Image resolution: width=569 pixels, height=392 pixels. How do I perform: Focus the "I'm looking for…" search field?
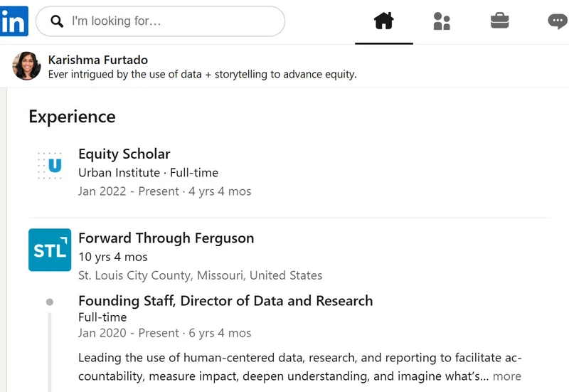tap(161, 21)
